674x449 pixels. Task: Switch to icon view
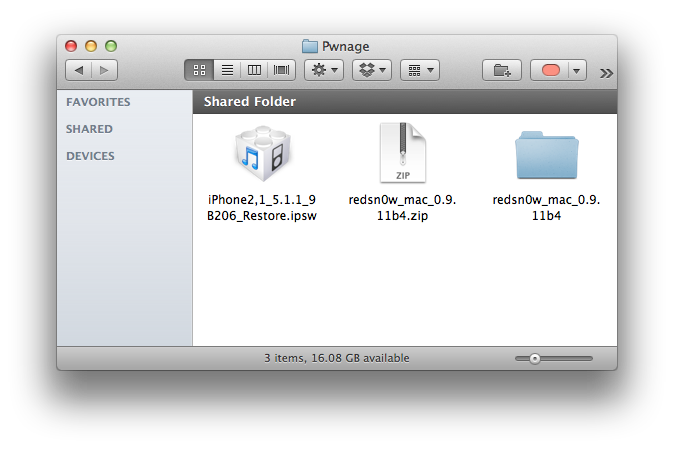click(x=198, y=70)
